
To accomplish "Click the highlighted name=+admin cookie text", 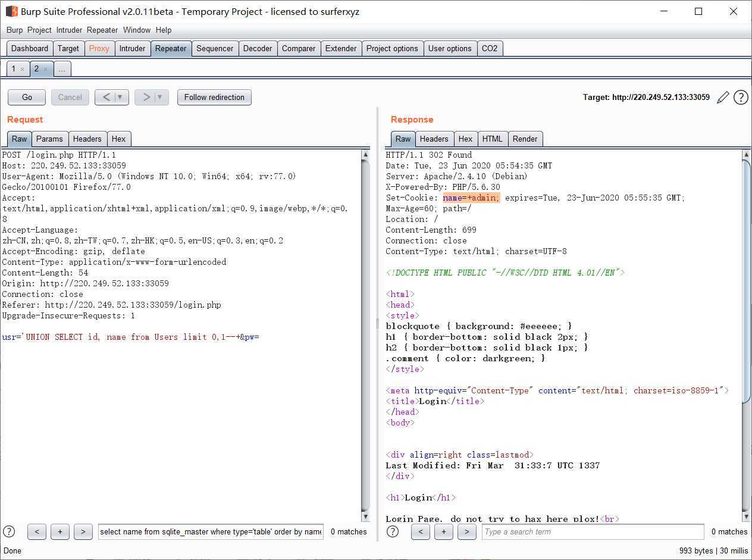I will click(472, 198).
